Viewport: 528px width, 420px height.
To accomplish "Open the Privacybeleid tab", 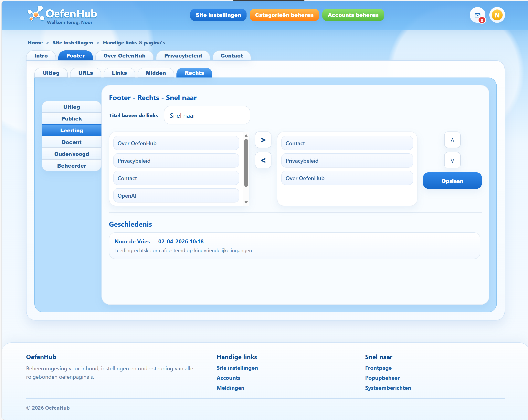I will [183, 56].
